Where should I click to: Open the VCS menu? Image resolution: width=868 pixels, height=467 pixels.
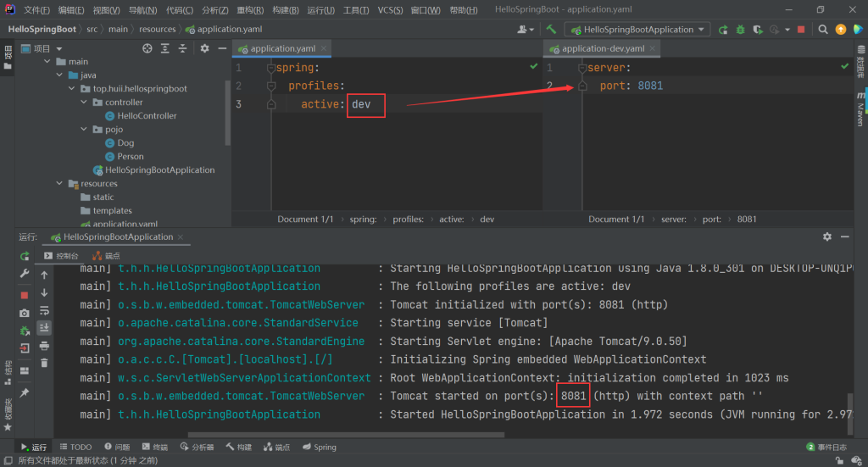(x=390, y=9)
